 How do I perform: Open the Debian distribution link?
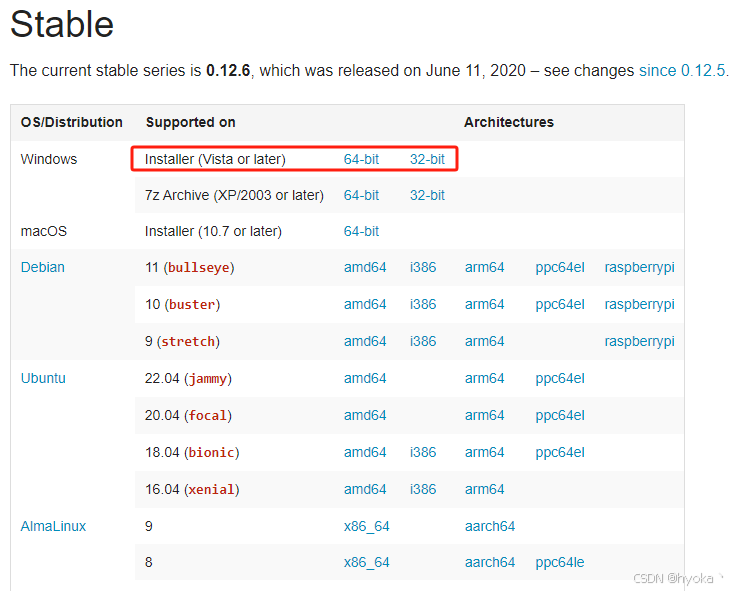pyautogui.click(x=42, y=267)
